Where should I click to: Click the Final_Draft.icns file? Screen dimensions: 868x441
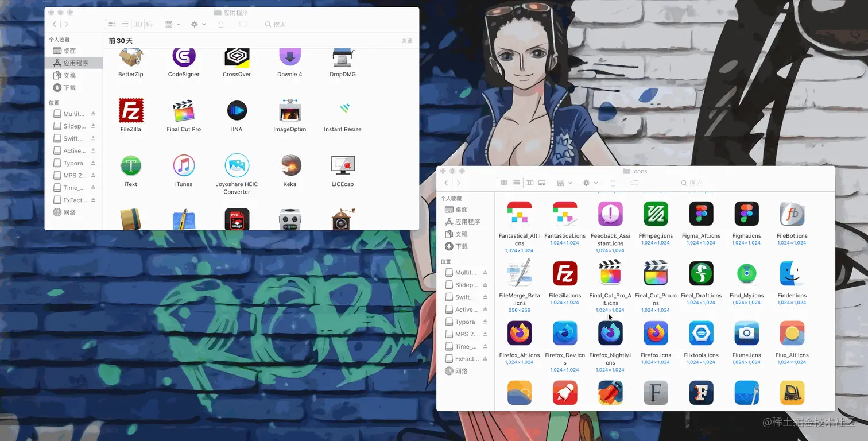[701, 273]
